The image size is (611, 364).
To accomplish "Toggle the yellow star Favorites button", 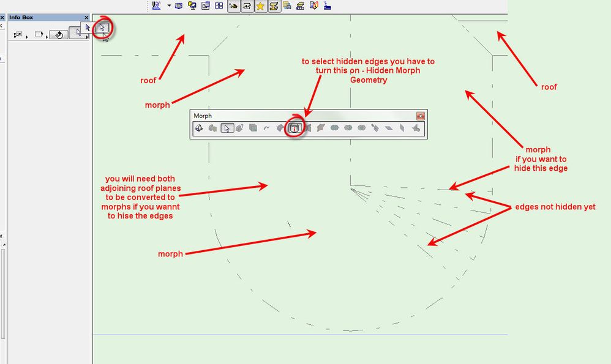I will [260, 6].
